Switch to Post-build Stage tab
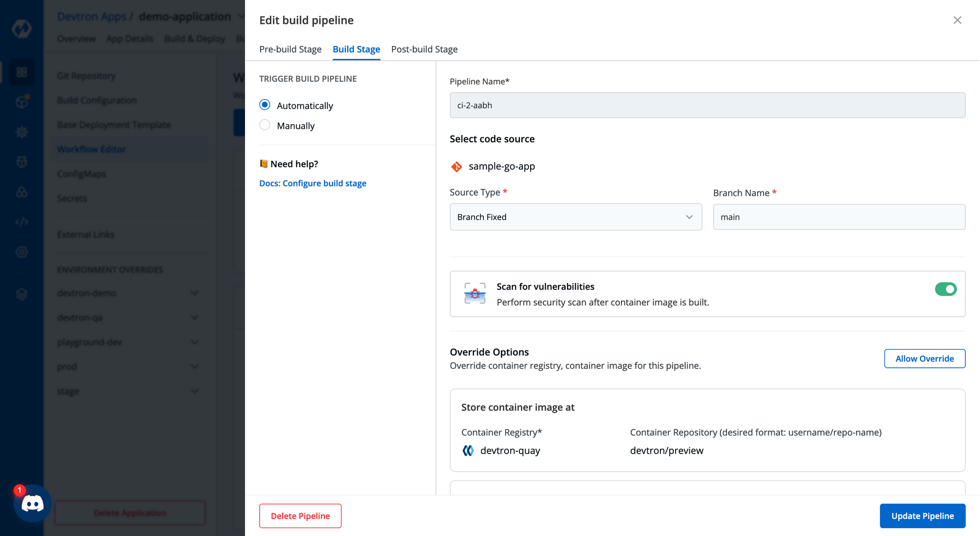980x536 pixels. (x=424, y=50)
